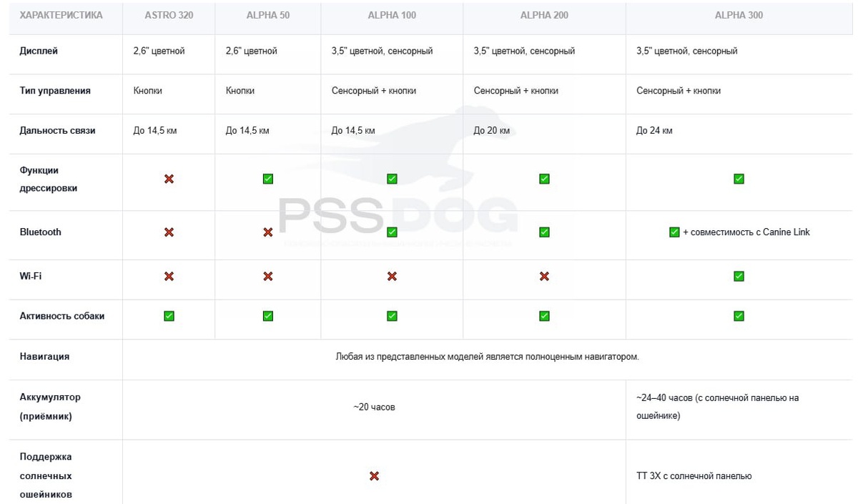Click the green check for Alpha 50 training functions
858x504 pixels.
[x=267, y=179]
